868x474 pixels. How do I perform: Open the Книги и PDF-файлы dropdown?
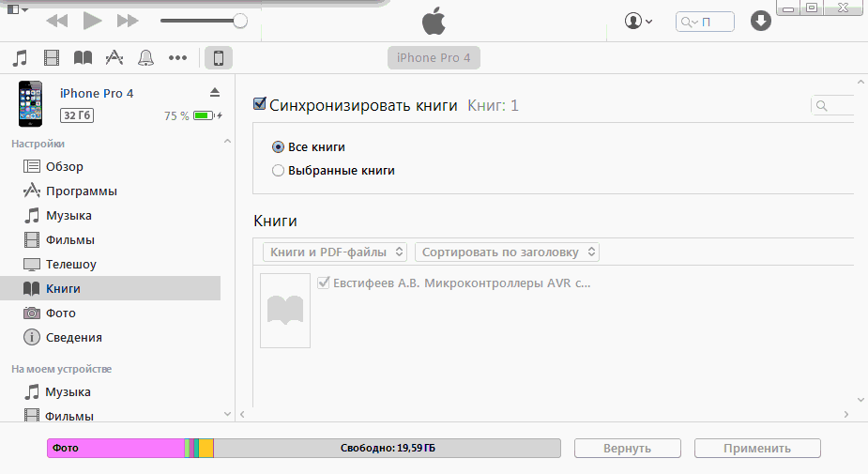335,252
